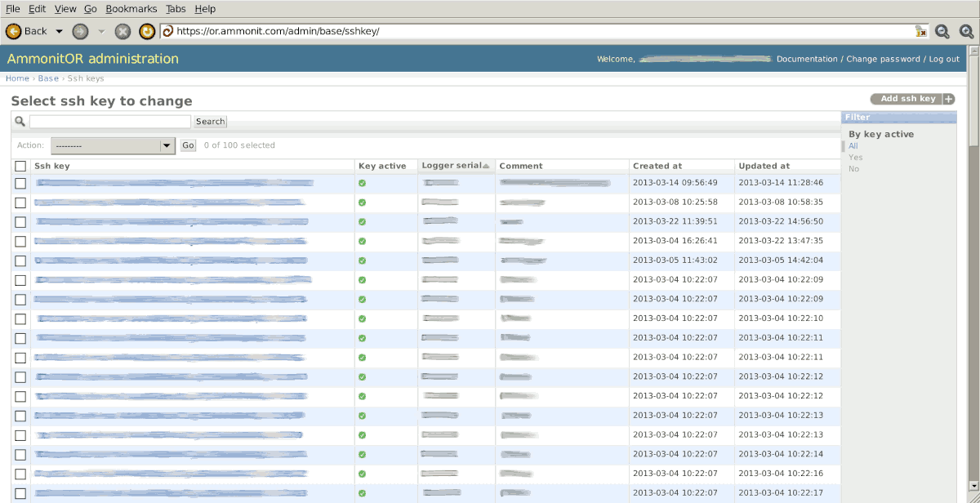The height and width of the screenshot is (503, 980).
Task: Click the Zoom out magnifier icon
Action: tap(942, 31)
